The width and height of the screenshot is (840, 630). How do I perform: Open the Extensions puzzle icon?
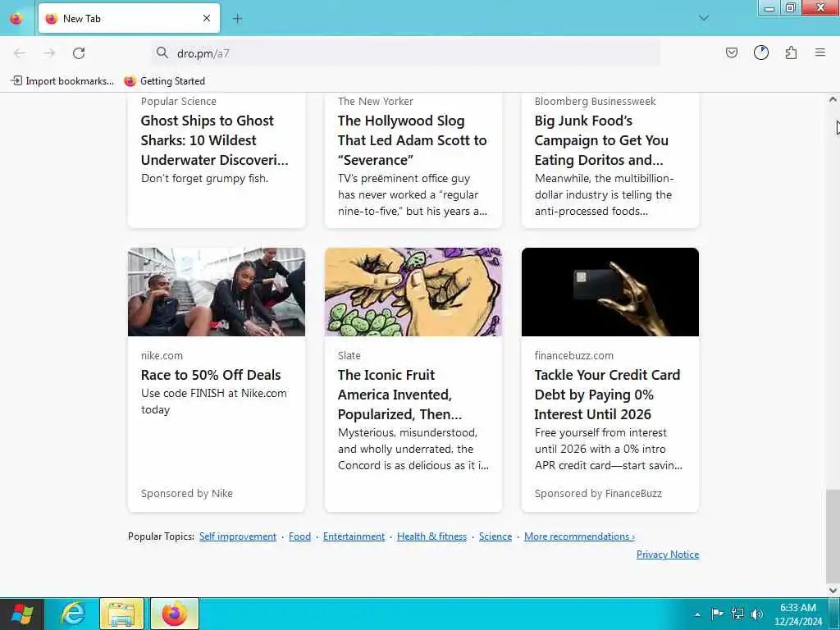791,52
